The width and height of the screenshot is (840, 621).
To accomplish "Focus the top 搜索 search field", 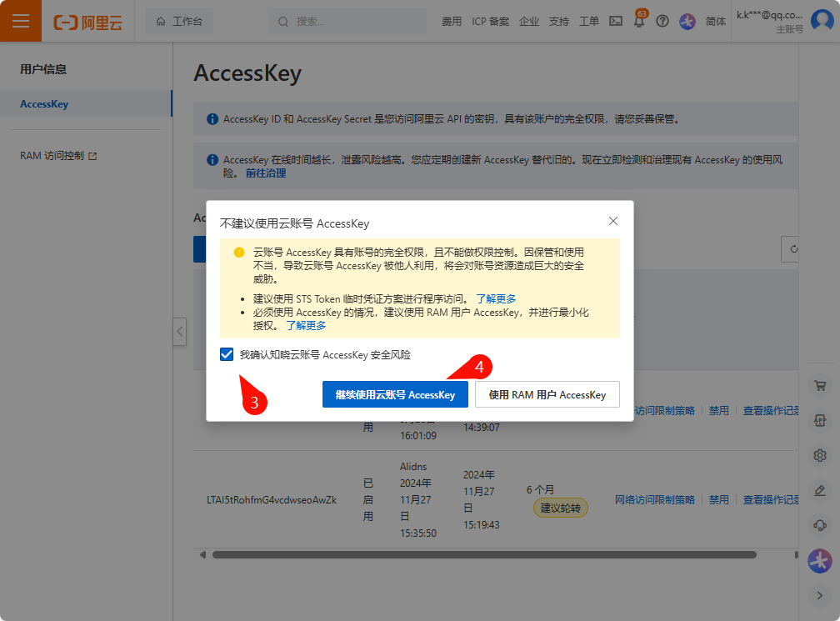I will (347, 22).
